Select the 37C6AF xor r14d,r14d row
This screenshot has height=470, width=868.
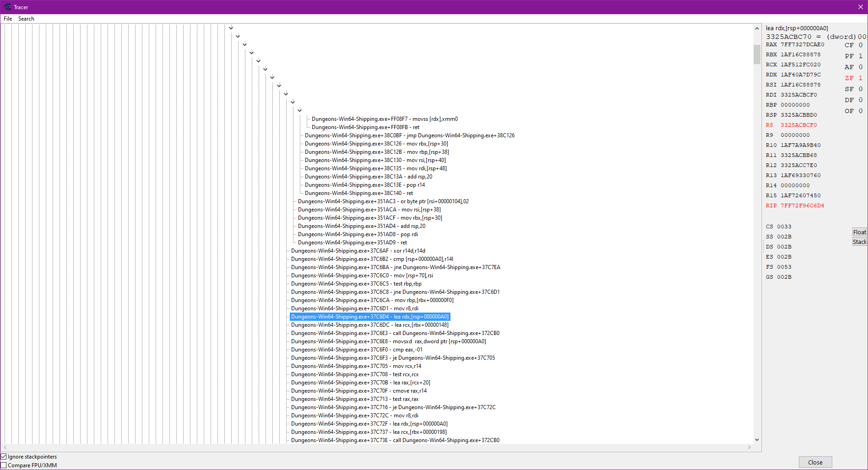(358, 251)
